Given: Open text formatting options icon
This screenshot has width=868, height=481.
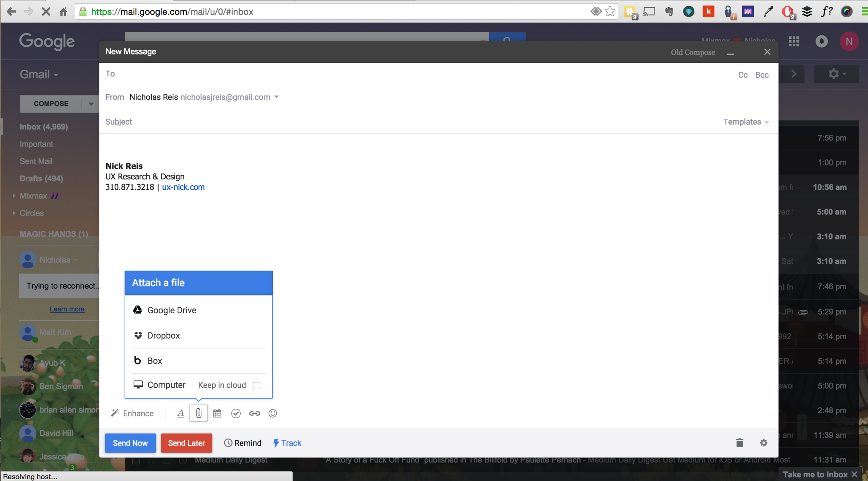Looking at the screenshot, I should pyautogui.click(x=180, y=413).
